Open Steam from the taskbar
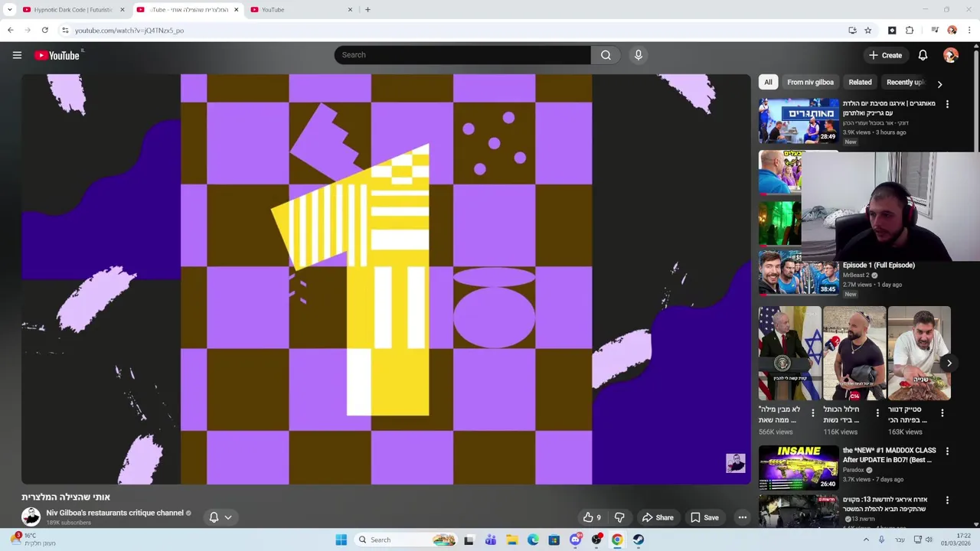 638,540
